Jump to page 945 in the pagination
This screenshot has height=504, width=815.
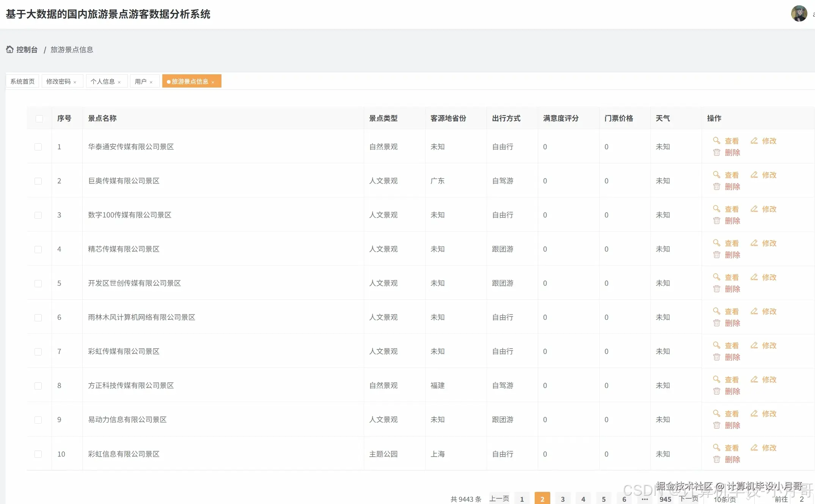pos(666,499)
